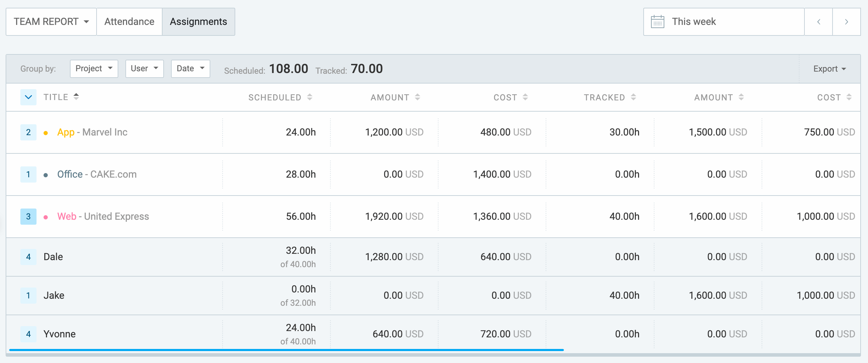Viewport: 868px width, 363px height.
Task: Click Jake's of 32.00h capacity text
Action: [x=298, y=303]
